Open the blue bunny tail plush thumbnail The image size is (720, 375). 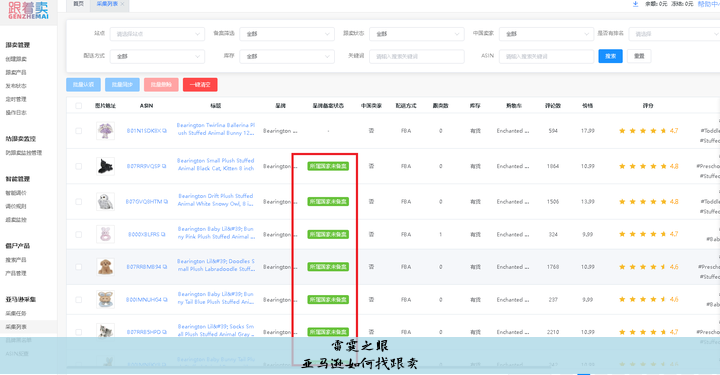pos(105,300)
